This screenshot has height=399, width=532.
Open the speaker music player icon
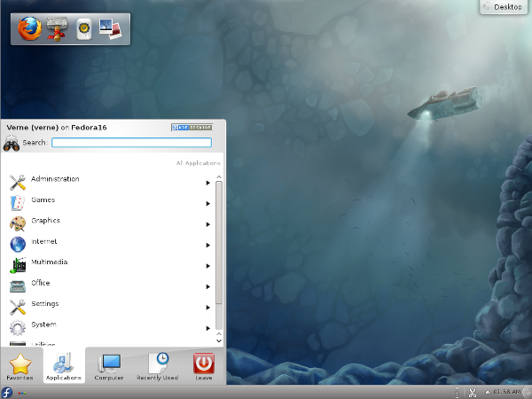84,29
